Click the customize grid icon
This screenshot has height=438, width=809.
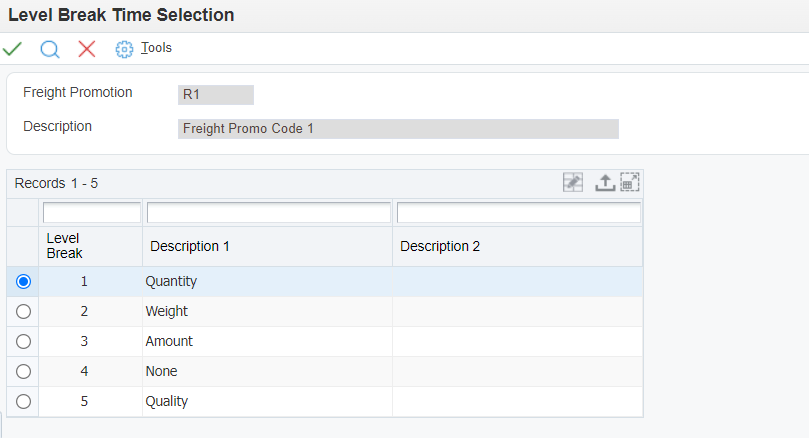pyautogui.click(x=573, y=182)
